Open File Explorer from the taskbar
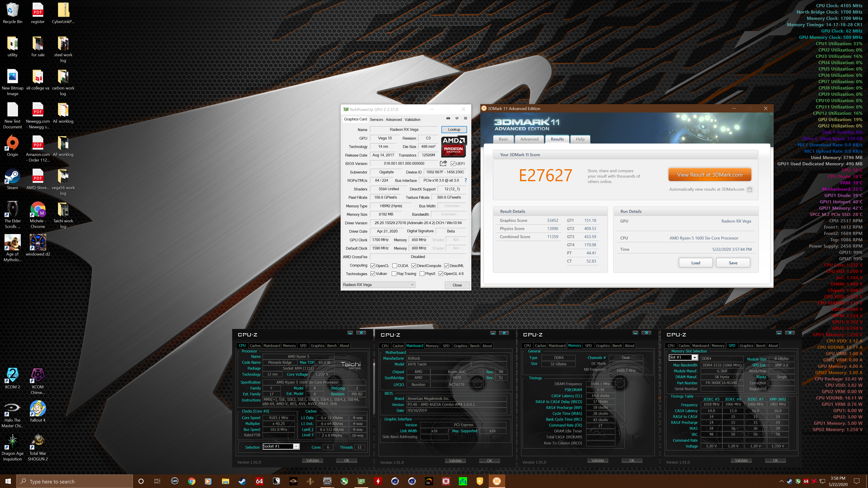This screenshot has height=488, width=868. pos(225,481)
